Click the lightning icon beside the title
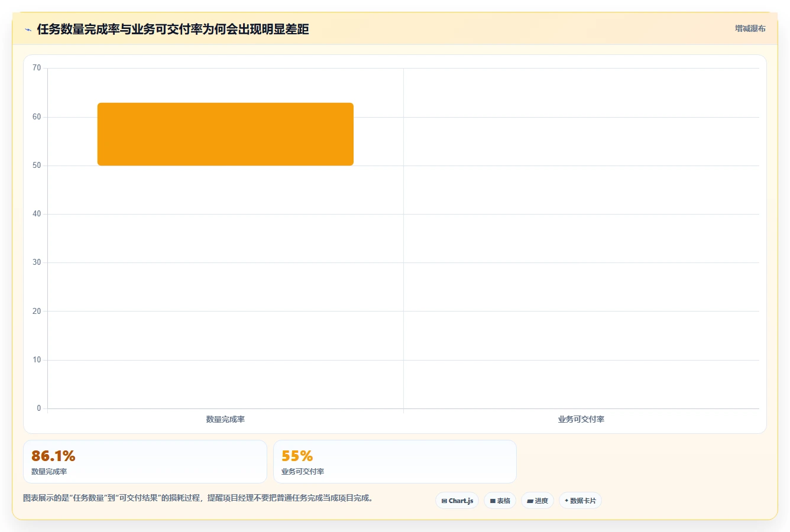The height and width of the screenshot is (532, 790). (28, 30)
